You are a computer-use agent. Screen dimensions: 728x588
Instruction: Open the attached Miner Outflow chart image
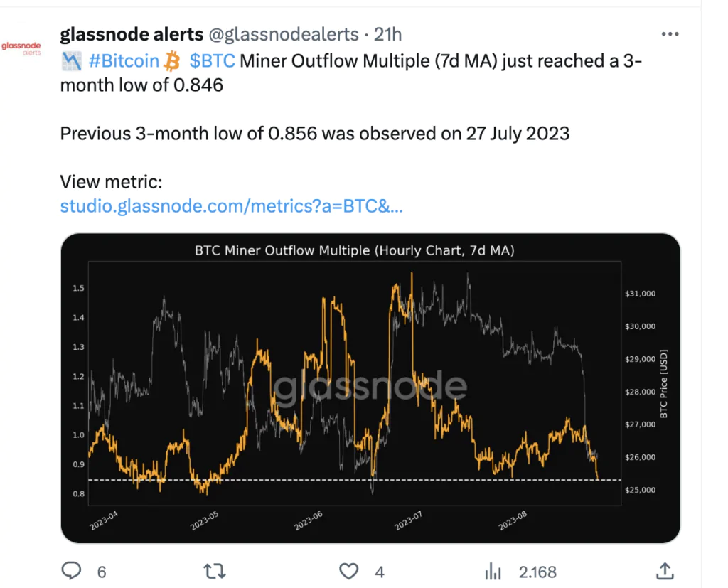click(370, 387)
